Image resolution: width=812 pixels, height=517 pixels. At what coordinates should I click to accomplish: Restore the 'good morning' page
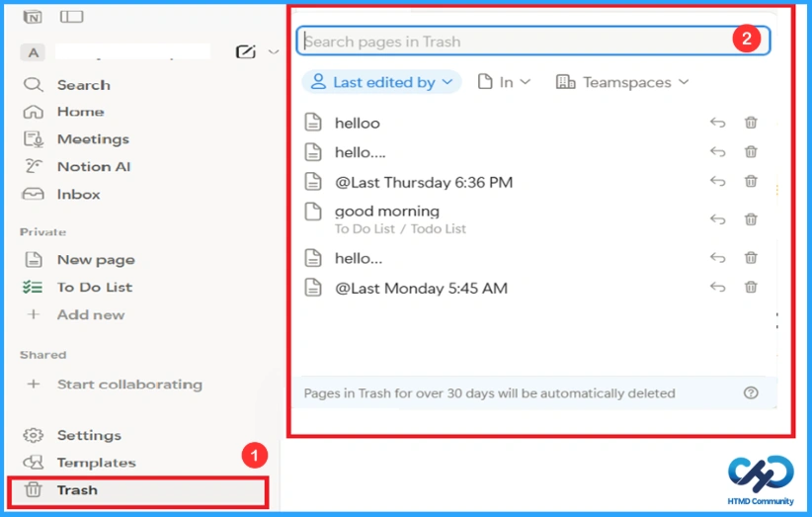point(717,219)
